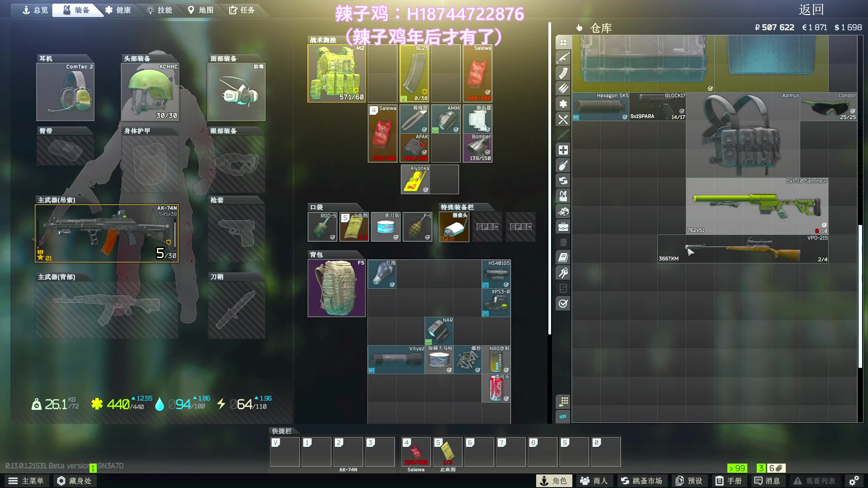Click the paperclip attachments badge showing 6
The height and width of the screenshot is (488, 868).
(776, 468)
